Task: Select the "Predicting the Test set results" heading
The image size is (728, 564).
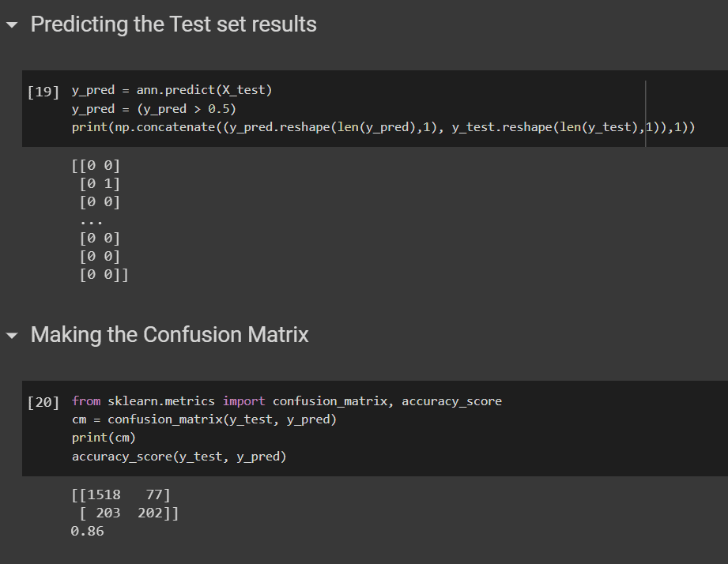Action: point(173,24)
